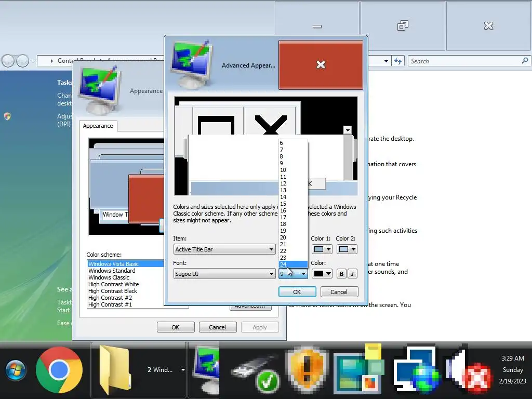Click the Safely Remove Hardware tray icon

coord(256,374)
